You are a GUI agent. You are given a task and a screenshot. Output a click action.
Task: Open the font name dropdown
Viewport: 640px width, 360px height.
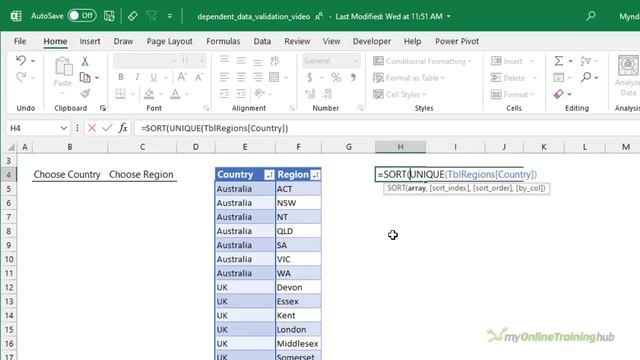(x=173, y=61)
